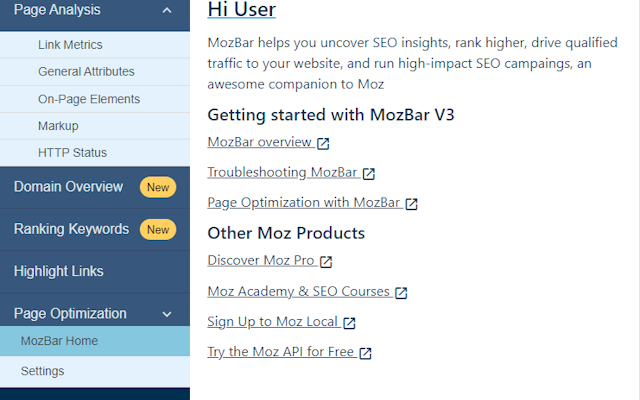Click external-link icon after Try the Moz API for Free
This screenshot has height=400, width=640.
click(x=365, y=353)
